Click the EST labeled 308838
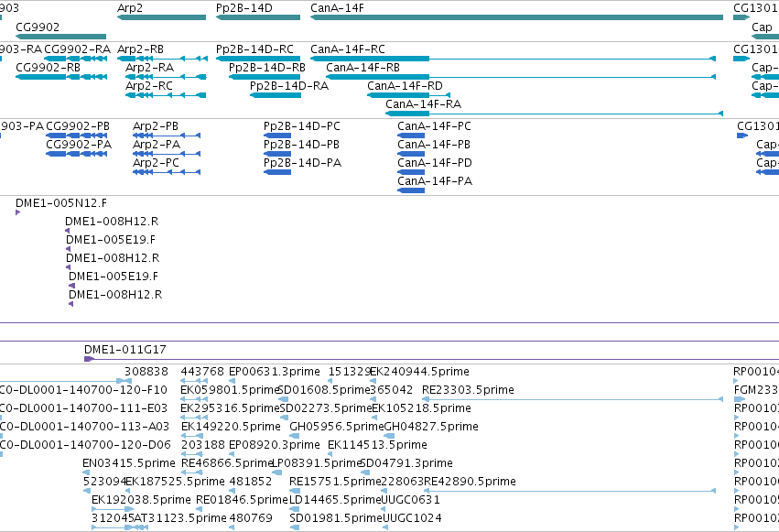This screenshot has width=779, height=532. [x=146, y=371]
